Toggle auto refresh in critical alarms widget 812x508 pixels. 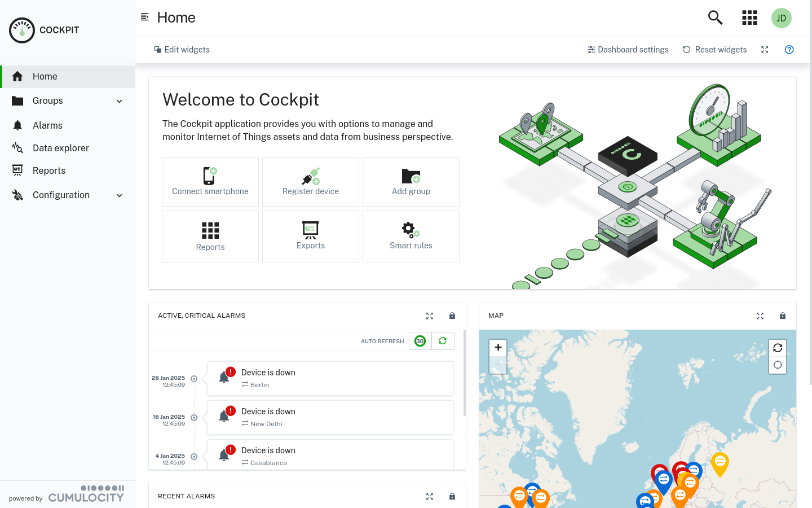click(420, 340)
